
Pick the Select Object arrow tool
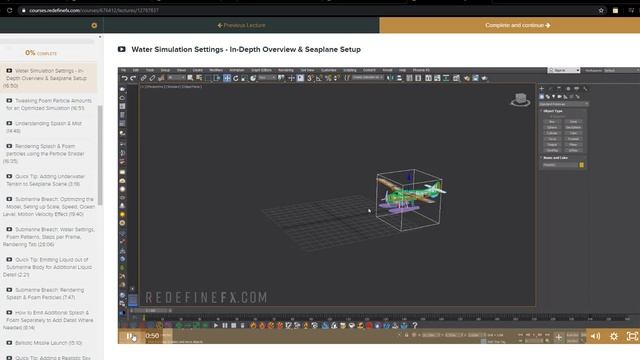tap(190, 78)
